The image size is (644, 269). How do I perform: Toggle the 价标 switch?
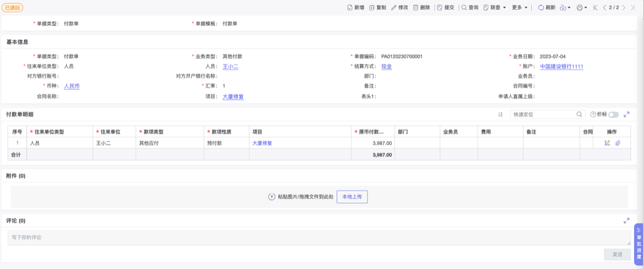(x=613, y=115)
